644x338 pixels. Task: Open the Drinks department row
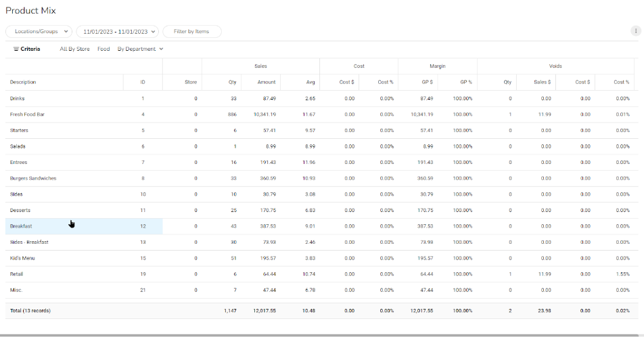pos(18,99)
